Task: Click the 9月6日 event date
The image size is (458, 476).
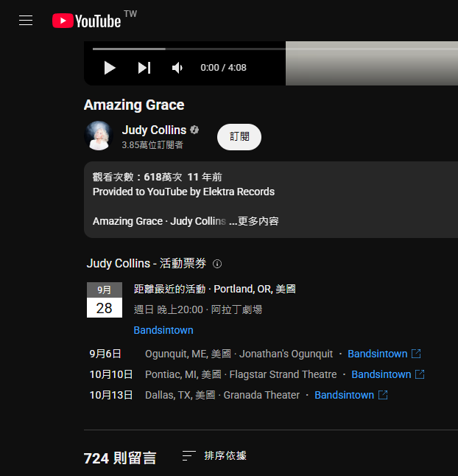Action: [105, 354]
